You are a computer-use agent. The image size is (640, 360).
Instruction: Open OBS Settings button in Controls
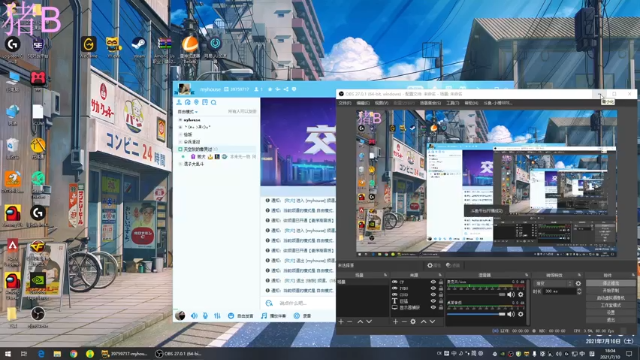pos(611,312)
